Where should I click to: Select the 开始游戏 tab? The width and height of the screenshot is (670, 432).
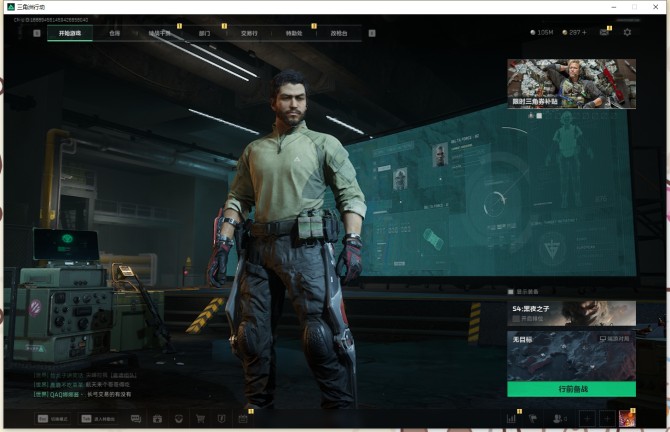(70, 33)
